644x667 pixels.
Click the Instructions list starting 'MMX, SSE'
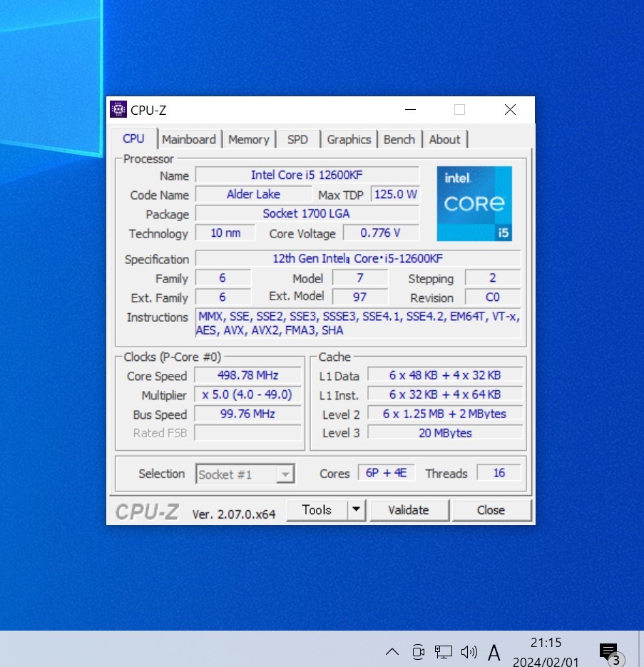(x=358, y=323)
